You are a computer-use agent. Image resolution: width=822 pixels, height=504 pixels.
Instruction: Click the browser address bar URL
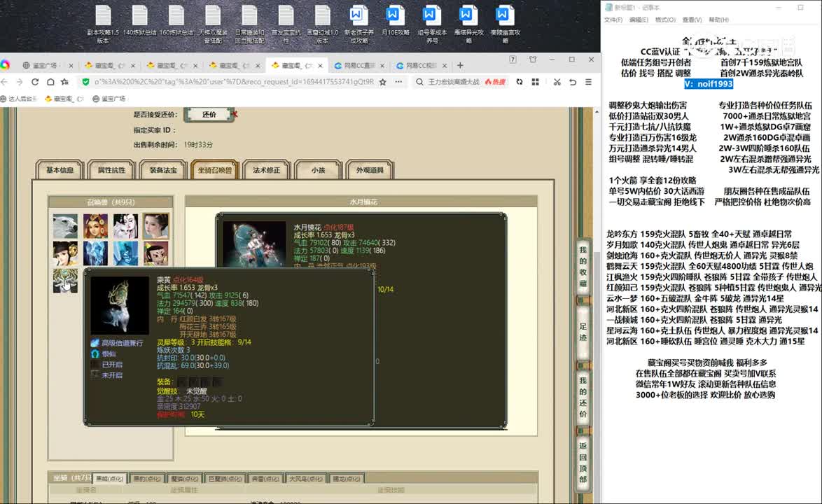[x=234, y=82]
